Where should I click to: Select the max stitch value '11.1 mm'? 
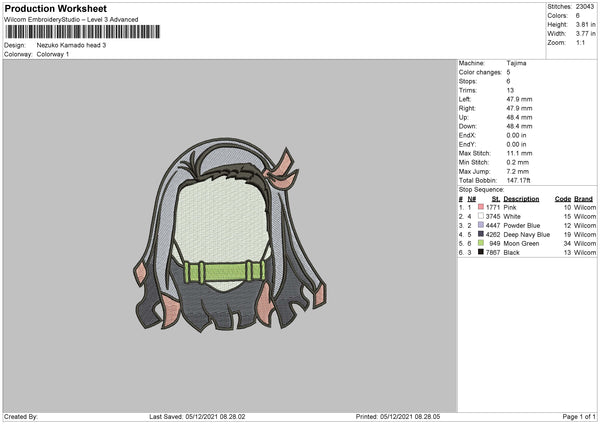pyautogui.click(x=519, y=153)
